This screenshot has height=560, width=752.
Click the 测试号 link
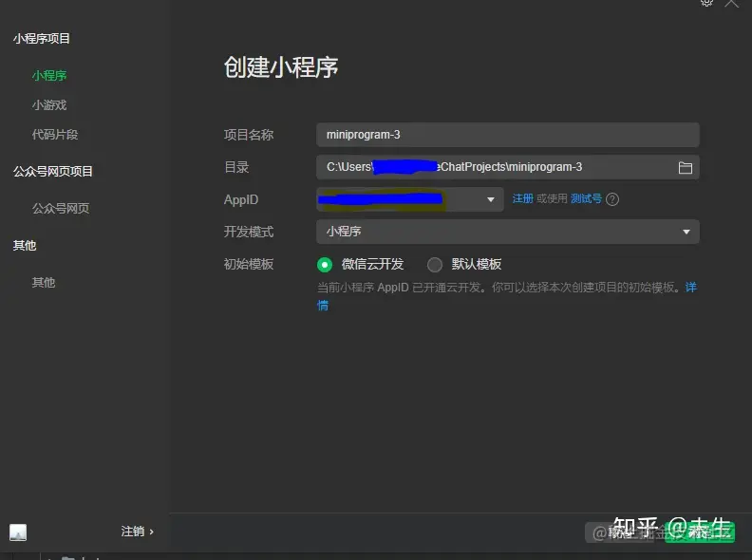[x=586, y=198]
